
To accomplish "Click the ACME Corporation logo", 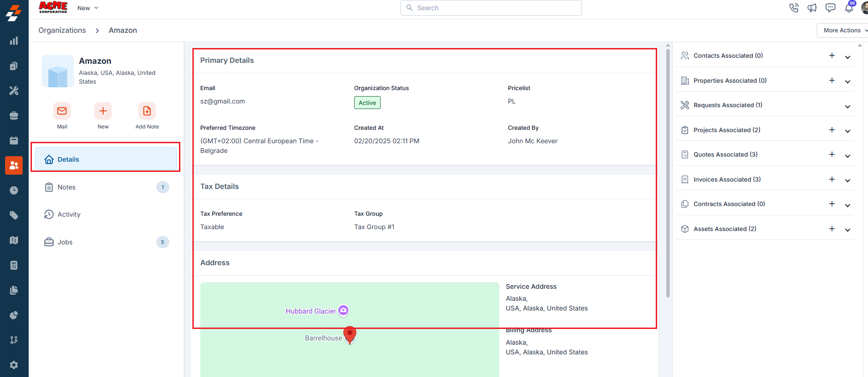I will [53, 7].
